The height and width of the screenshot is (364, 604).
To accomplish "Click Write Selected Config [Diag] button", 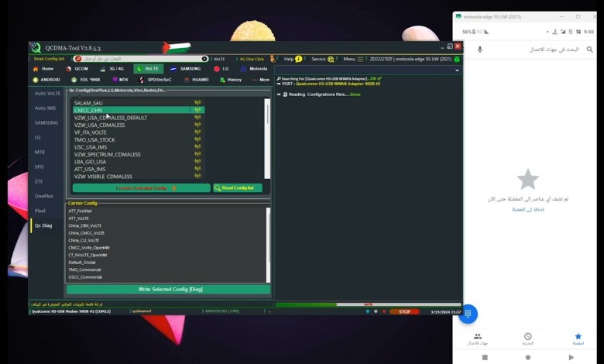I will click(169, 290).
